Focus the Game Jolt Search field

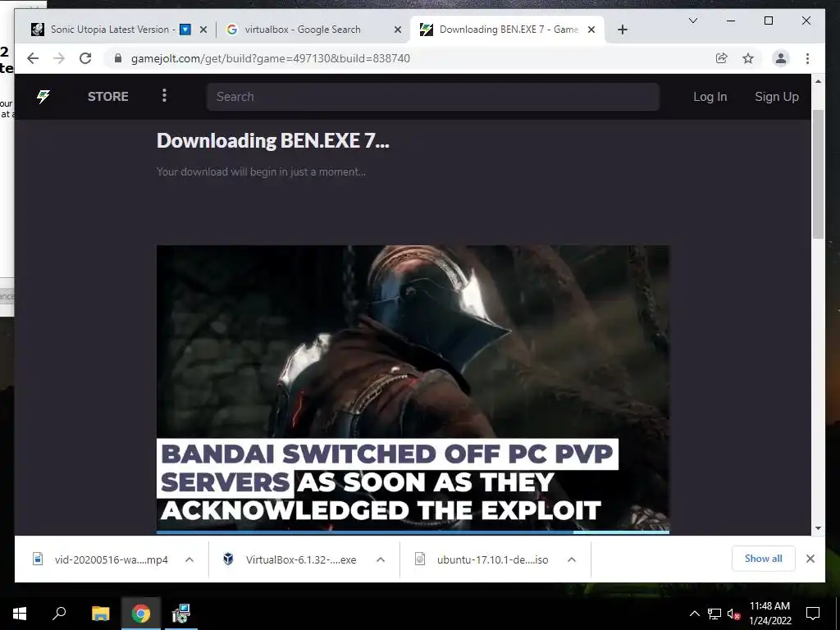pos(433,97)
